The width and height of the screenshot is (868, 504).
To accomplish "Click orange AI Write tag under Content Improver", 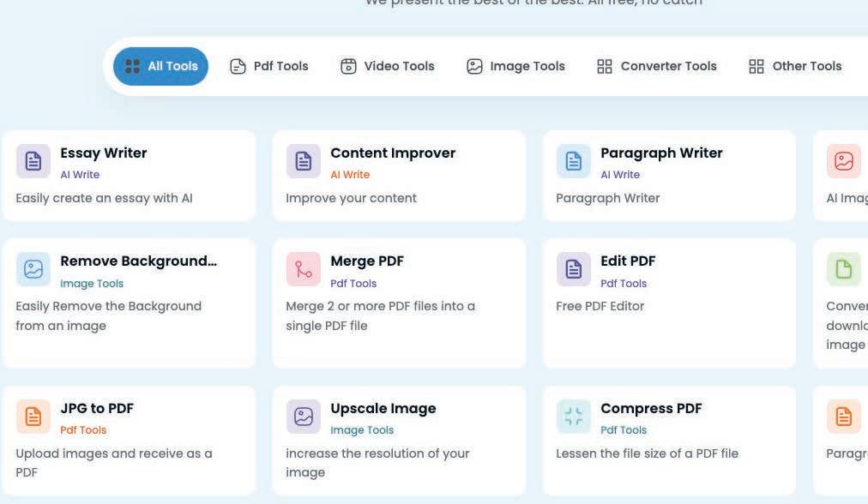I will pyautogui.click(x=350, y=175).
